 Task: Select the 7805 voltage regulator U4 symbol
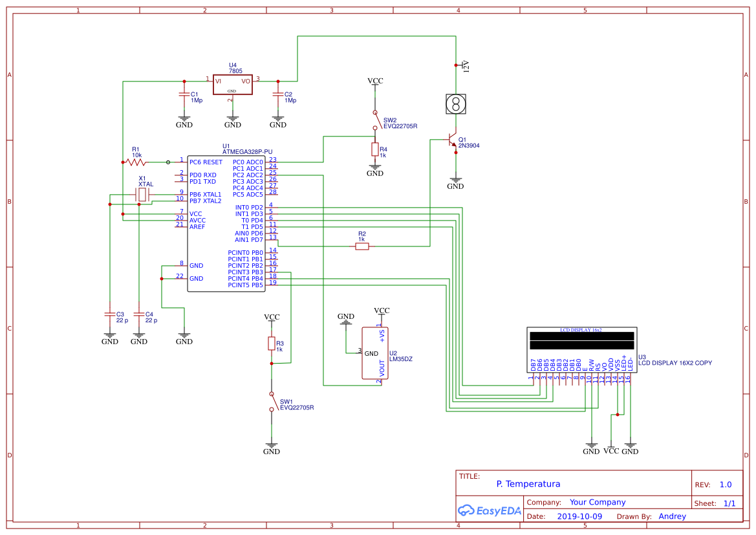(x=232, y=85)
